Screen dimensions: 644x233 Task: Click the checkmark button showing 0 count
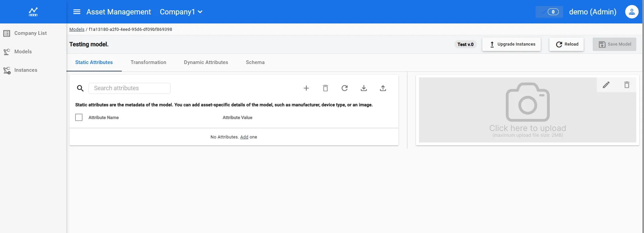coord(549,12)
